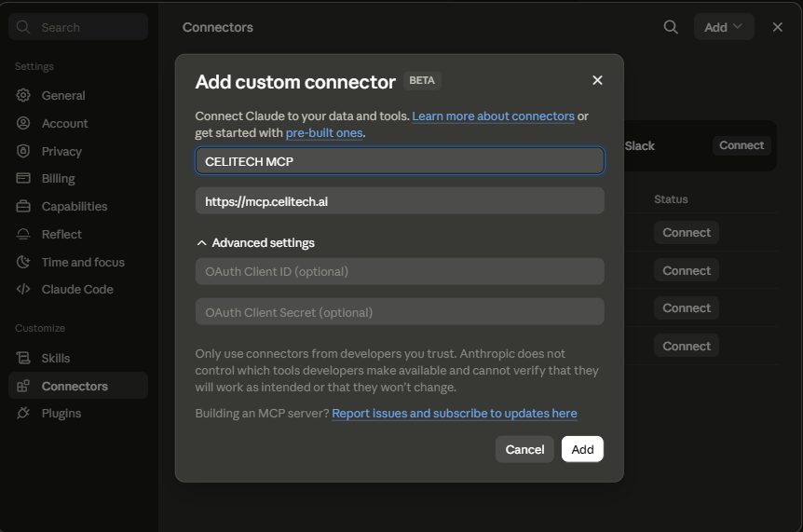Select Reflect in sidebar
Screen dimensions: 803x532
[78, 234]
